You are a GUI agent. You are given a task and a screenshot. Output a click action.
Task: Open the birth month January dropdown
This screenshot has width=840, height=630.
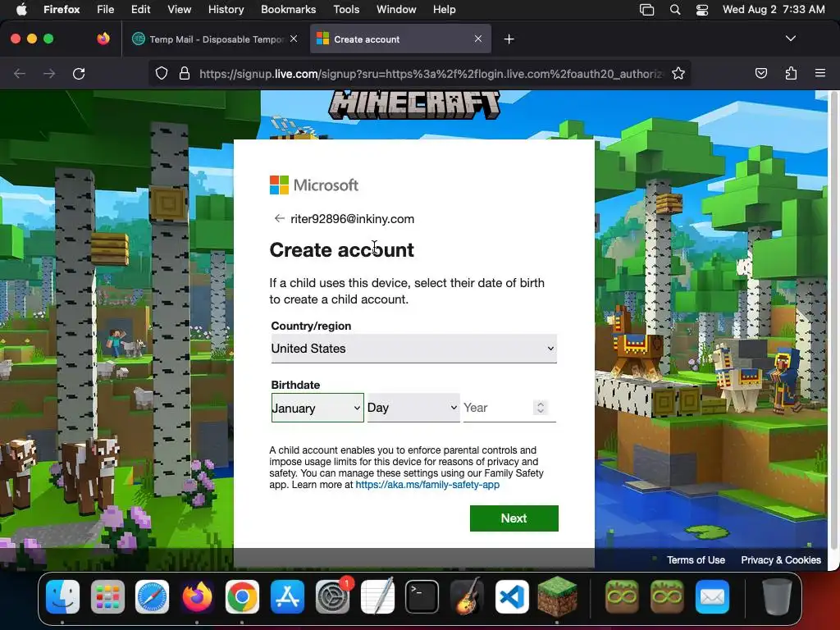pos(317,409)
